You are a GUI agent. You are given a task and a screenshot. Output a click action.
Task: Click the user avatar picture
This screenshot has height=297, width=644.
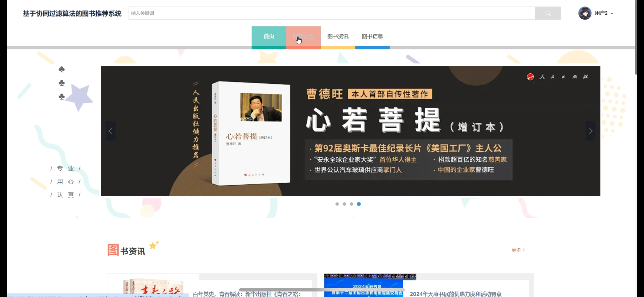pos(585,13)
